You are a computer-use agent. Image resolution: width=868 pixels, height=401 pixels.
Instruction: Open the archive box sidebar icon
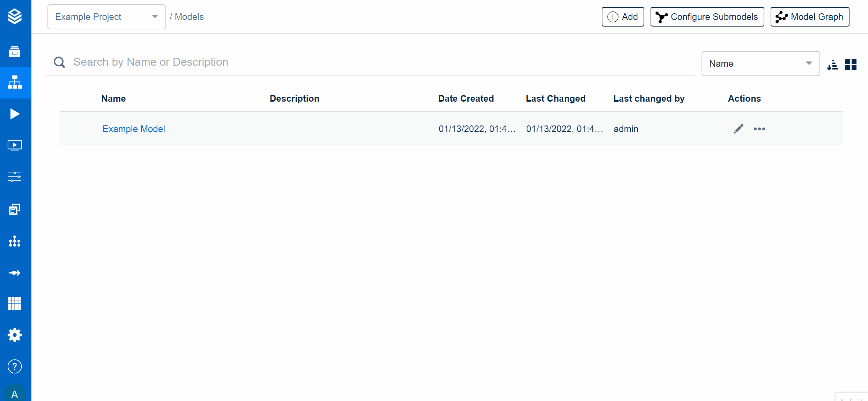coord(15,52)
